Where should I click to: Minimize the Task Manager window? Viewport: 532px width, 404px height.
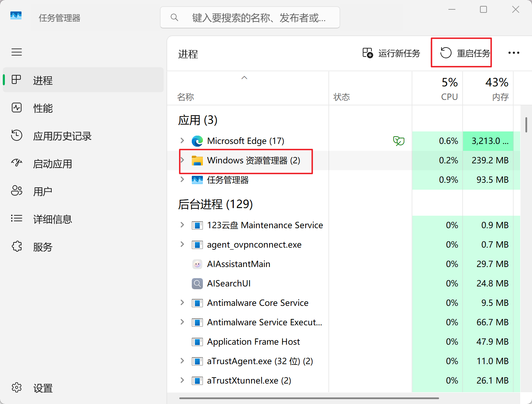[x=452, y=9]
